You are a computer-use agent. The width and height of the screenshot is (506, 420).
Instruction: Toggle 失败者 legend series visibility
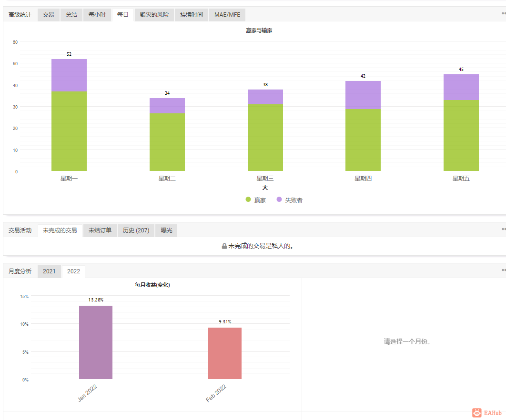(x=290, y=200)
